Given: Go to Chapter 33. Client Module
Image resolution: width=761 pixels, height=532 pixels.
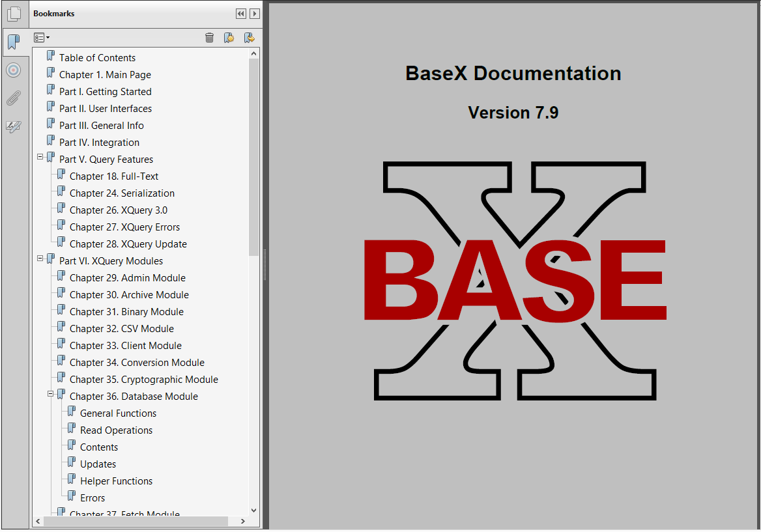Looking at the screenshot, I should click(x=126, y=346).
